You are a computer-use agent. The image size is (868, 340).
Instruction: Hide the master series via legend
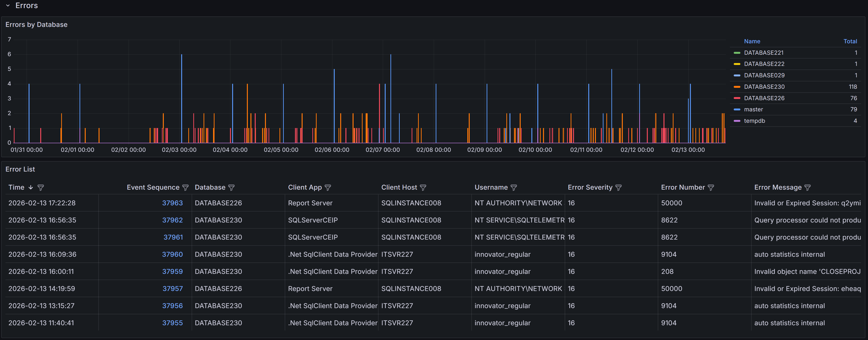pyautogui.click(x=753, y=109)
